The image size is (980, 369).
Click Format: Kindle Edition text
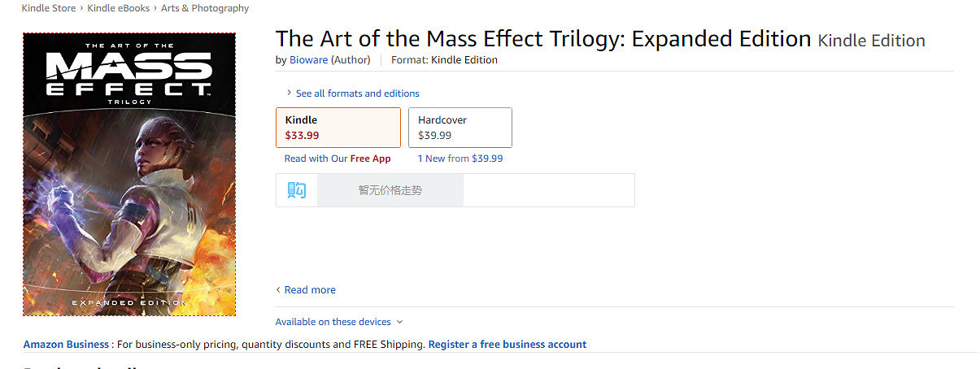click(444, 59)
